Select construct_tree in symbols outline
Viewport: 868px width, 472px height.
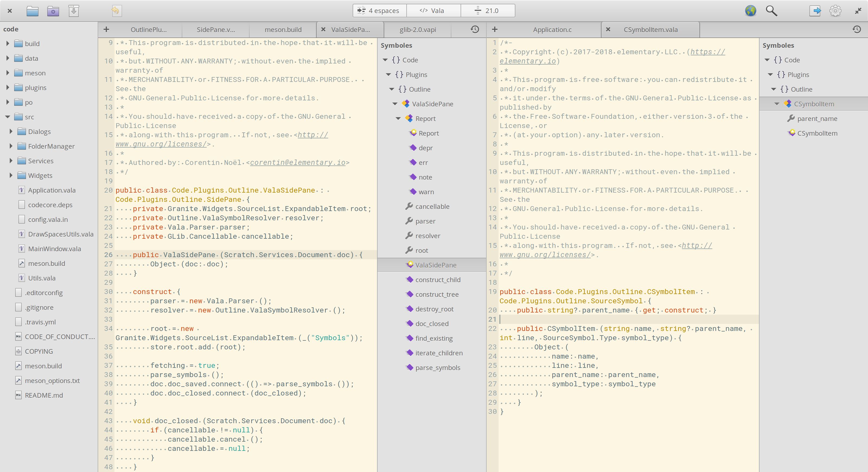click(x=437, y=294)
